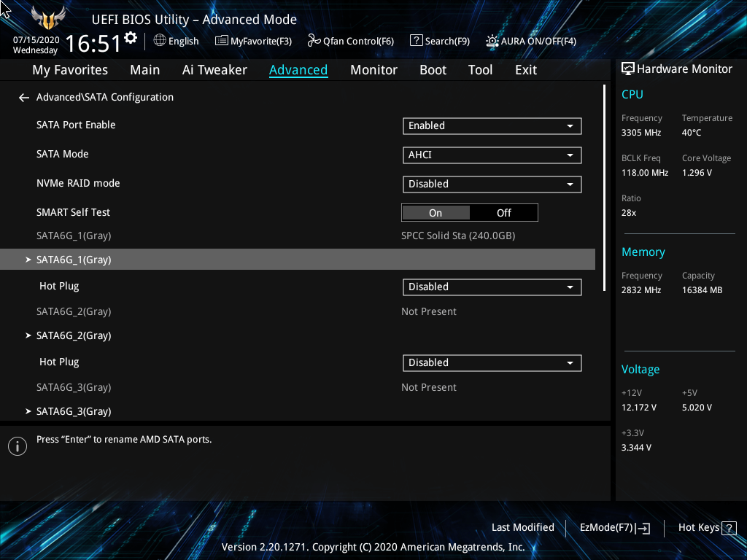Click the 16:51 clock display
Viewport: 747px width, 560px height.
click(x=93, y=43)
